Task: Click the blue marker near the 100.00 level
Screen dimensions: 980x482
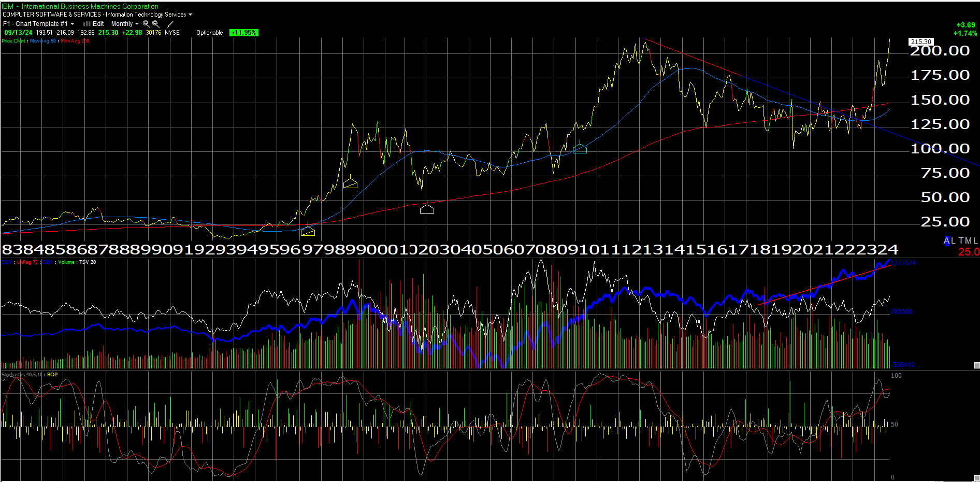Action: (580, 148)
